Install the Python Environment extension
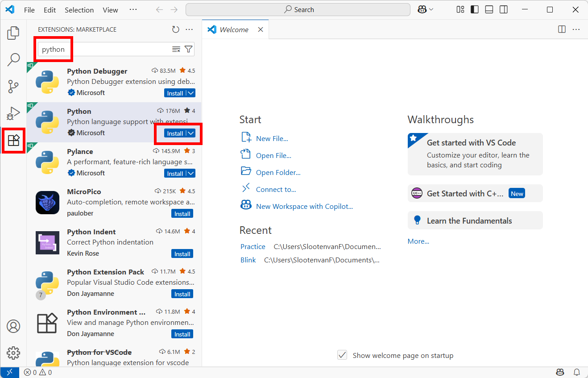The width and height of the screenshot is (588, 378). (182, 334)
